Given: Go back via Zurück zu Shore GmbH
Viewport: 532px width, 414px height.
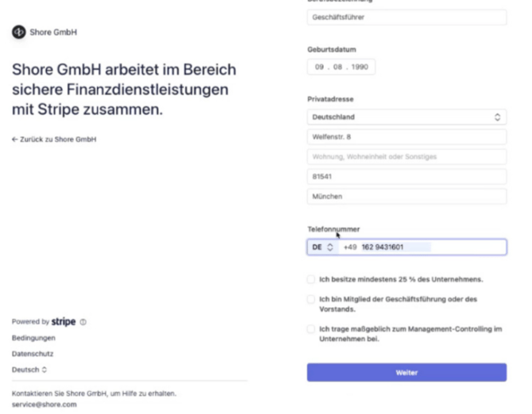Looking at the screenshot, I should click(54, 139).
